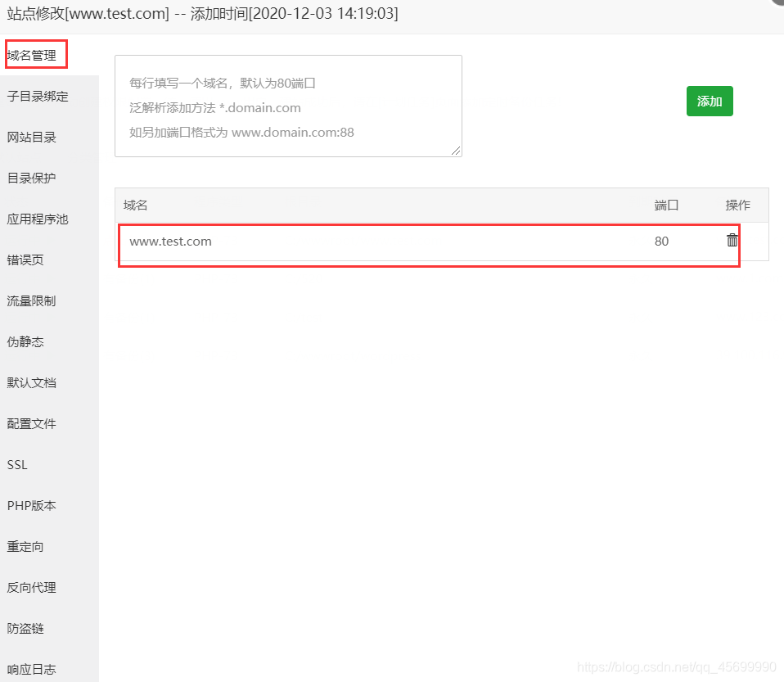Screen dimensions: 784x682
Task: Click the site title 站点修改[www.test.com]
Action: (88, 14)
